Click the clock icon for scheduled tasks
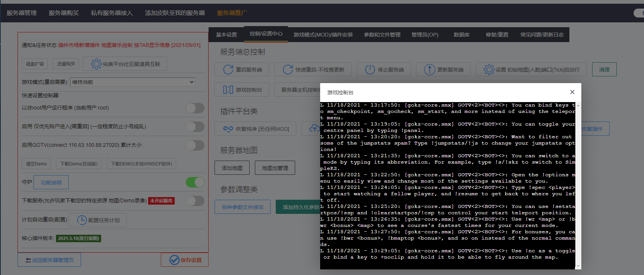Image resolution: width=644 pixels, height=275 pixels. point(82,220)
